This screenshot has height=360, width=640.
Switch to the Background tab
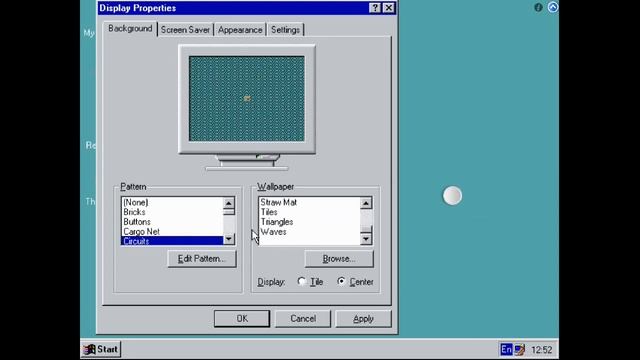[x=130, y=29]
